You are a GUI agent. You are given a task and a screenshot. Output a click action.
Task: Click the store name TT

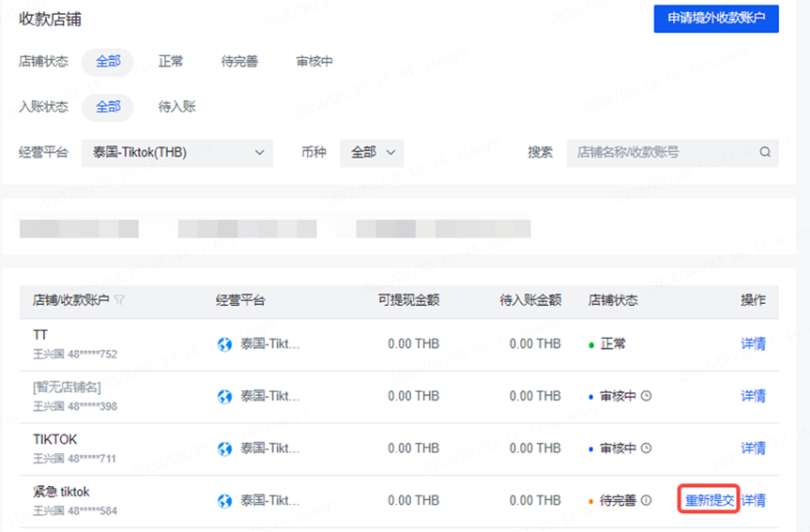tap(40, 335)
